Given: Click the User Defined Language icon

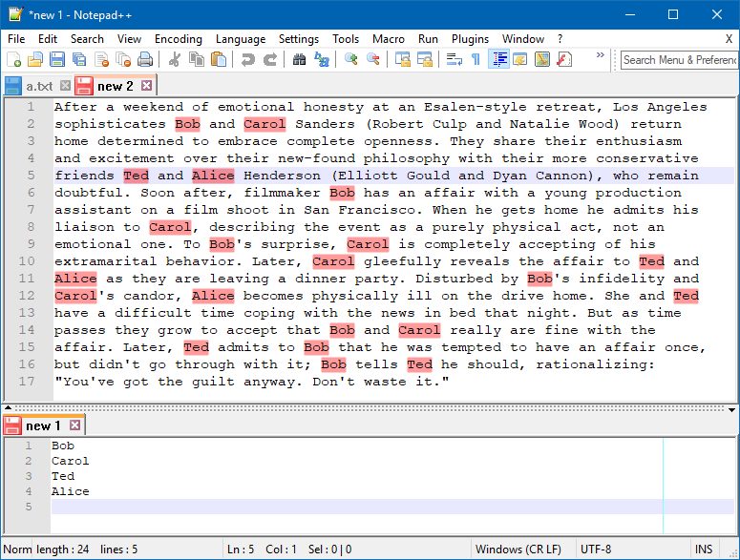Looking at the screenshot, I should [x=520, y=60].
